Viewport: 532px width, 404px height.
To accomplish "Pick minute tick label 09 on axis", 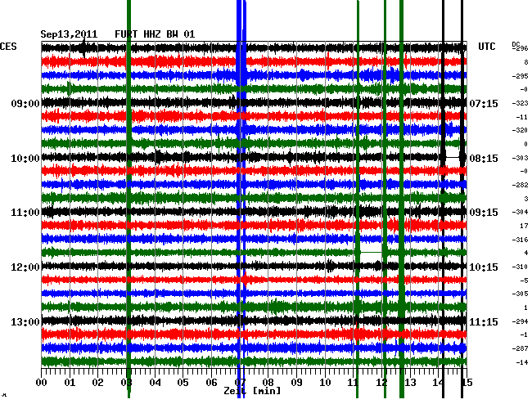I will [x=296, y=383].
